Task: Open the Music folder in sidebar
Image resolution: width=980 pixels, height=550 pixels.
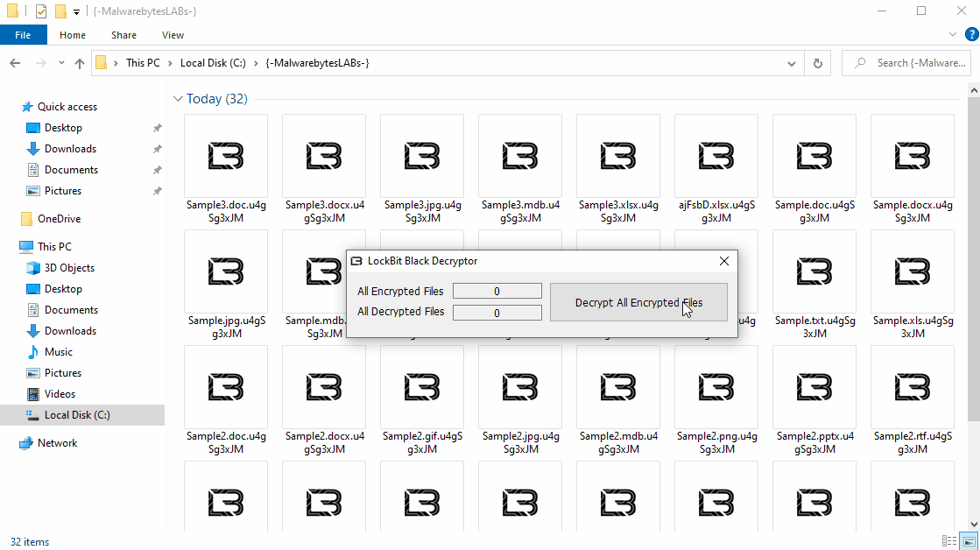Action: (x=58, y=352)
